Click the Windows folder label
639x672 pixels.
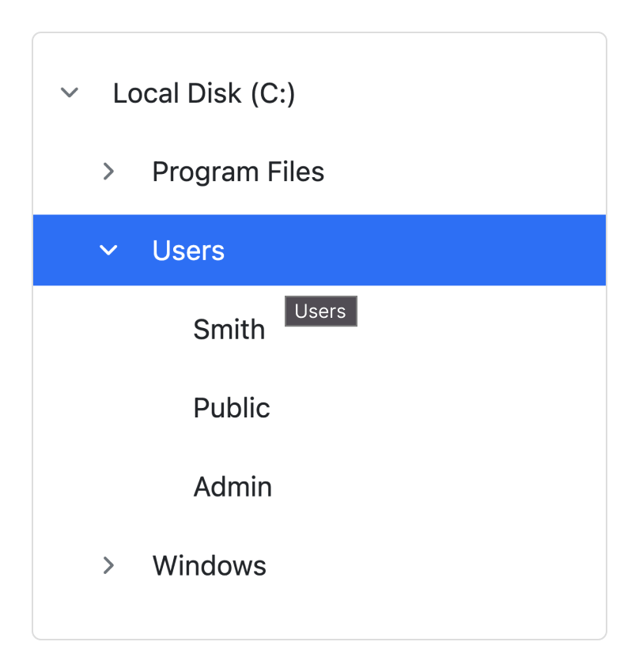[209, 565]
